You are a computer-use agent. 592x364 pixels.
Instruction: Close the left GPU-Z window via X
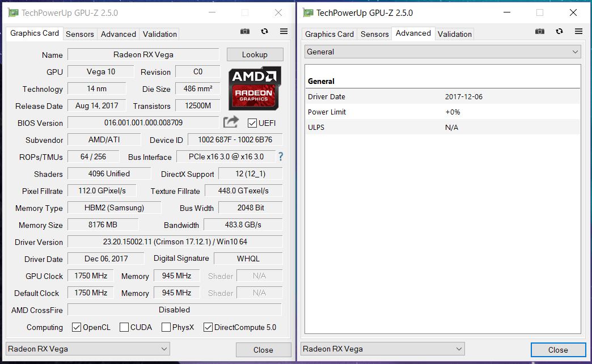click(278, 12)
